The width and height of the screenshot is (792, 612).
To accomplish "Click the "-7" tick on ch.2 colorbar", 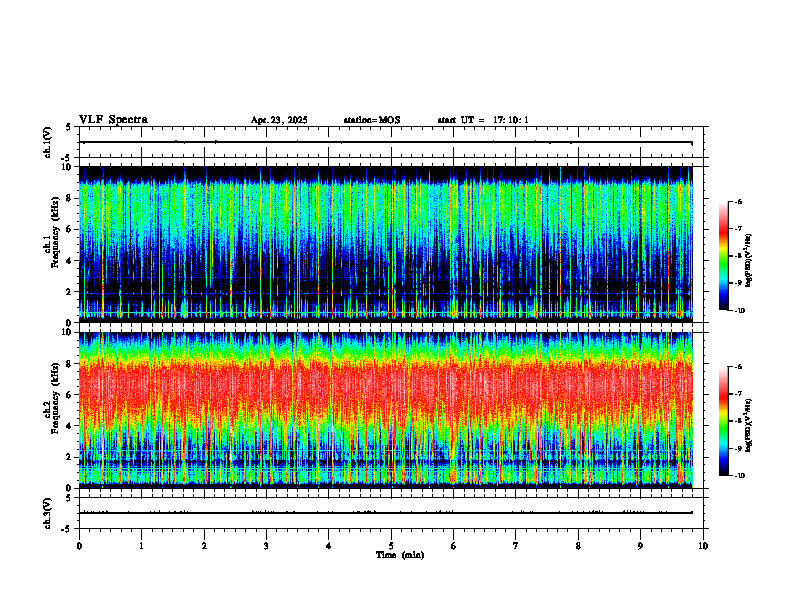I will tap(738, 394).
